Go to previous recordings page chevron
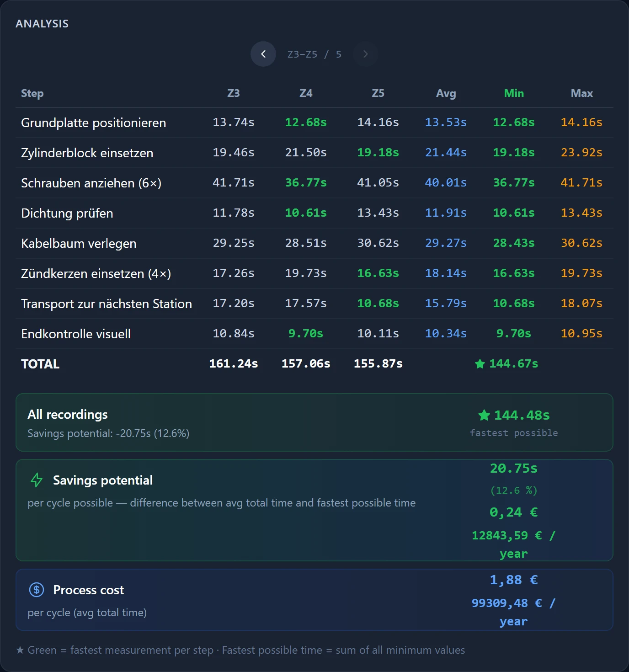Image resolution: width=629 pixels, height=672 pixels. (263, 54)
